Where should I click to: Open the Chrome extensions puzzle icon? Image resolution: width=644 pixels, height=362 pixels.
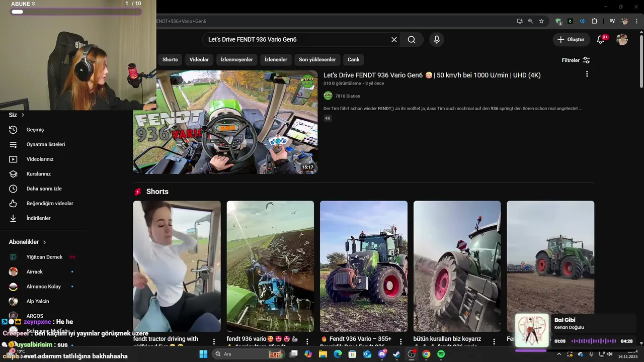(x=595, y=21)
